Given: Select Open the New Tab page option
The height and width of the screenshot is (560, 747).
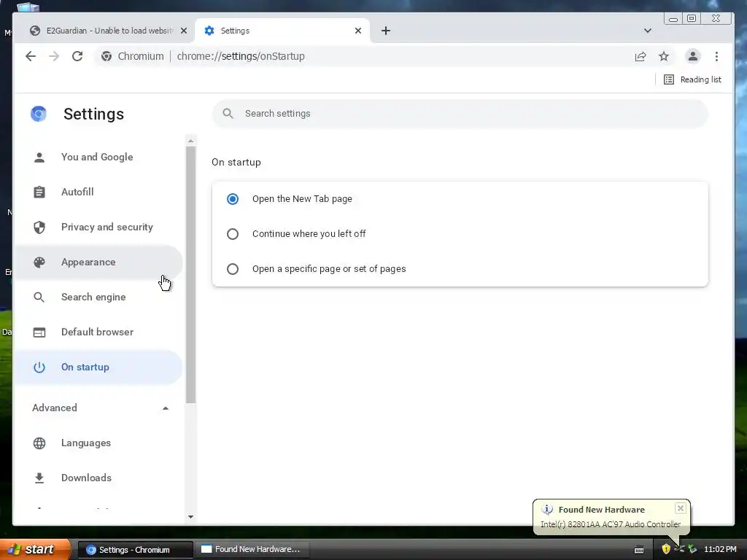Looking at the screenshot, I should coord(233,199).
